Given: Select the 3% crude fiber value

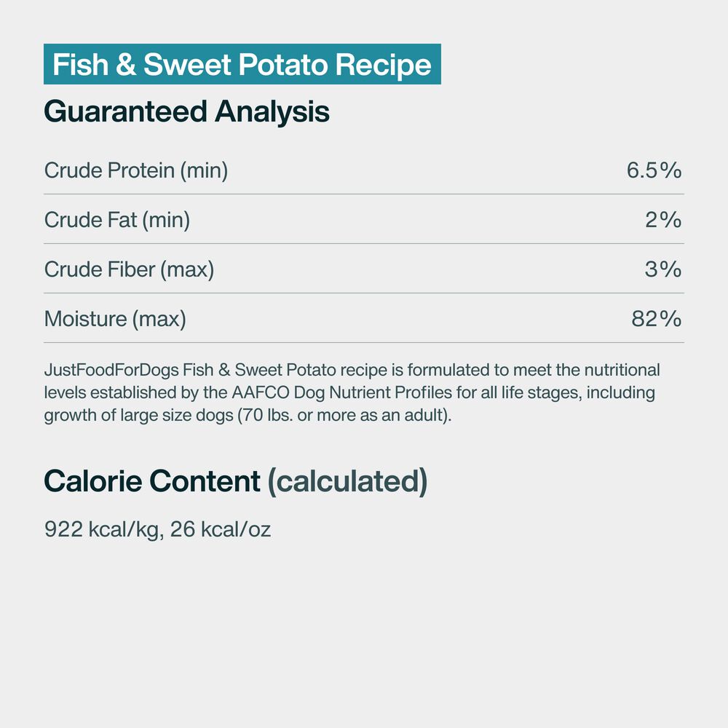Looking at the screenshot, I should pyautogui.click(x=663, y=269).
